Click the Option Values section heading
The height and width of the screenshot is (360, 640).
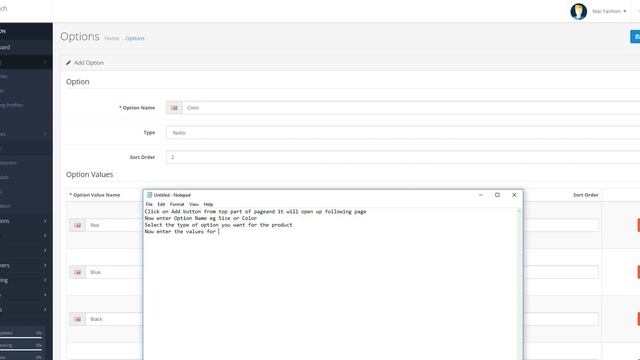coord(89,174)
